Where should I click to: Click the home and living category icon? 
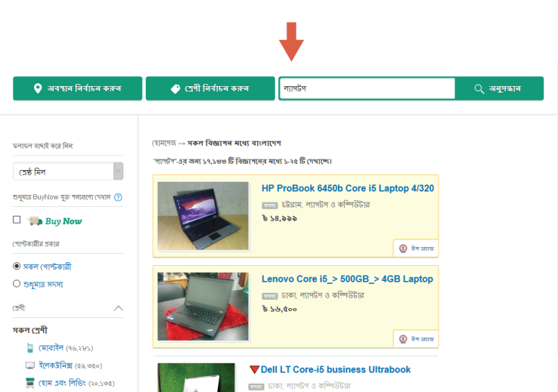pos(30,383)
